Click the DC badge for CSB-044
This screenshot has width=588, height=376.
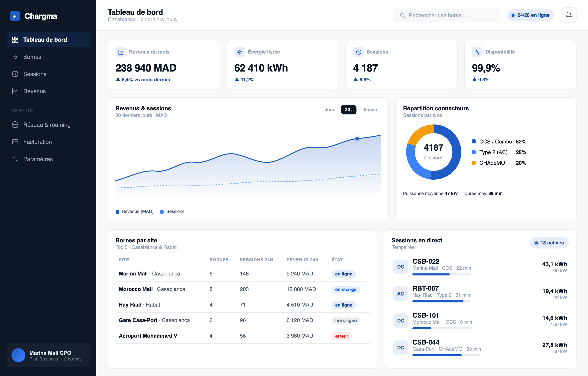400,348
